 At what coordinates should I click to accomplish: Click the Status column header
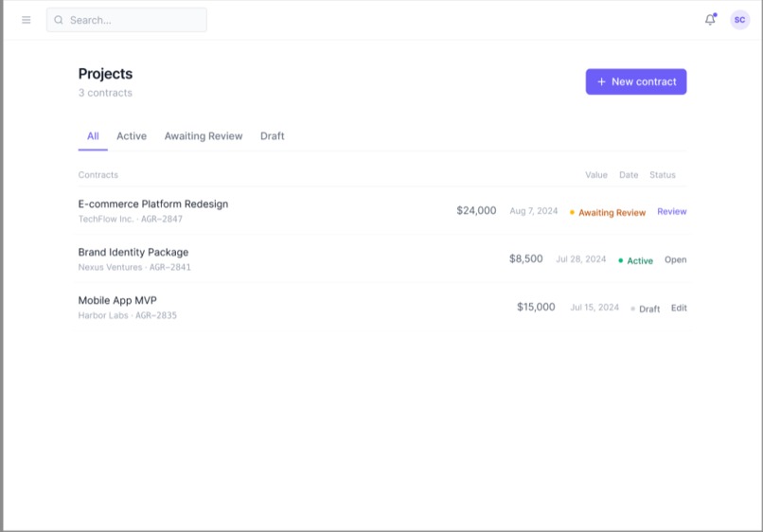663,175
